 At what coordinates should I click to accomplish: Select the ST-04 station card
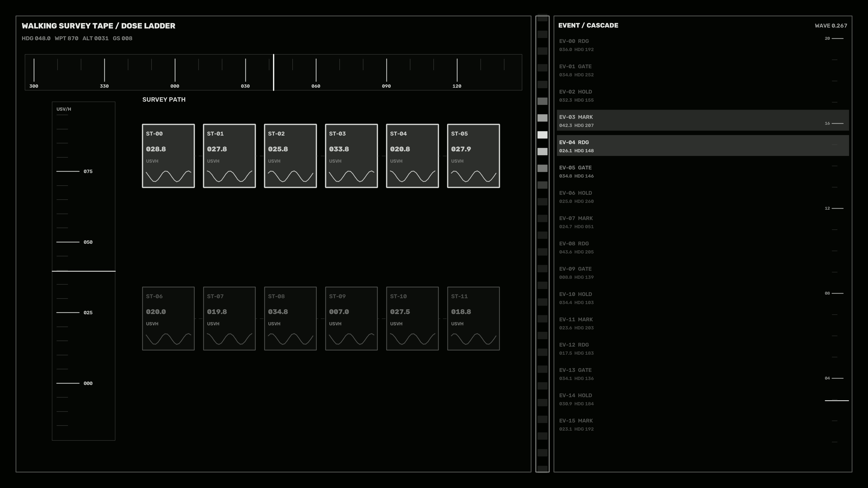coord(412,156)
